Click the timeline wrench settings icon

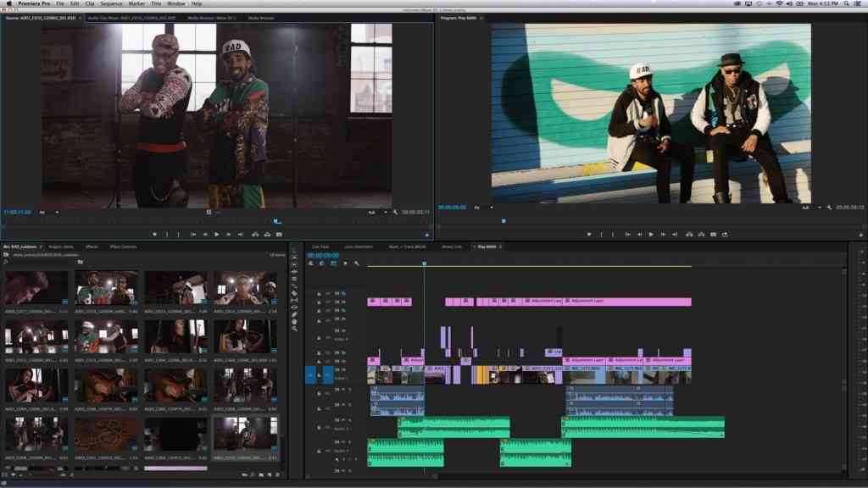tap(357, 263)
